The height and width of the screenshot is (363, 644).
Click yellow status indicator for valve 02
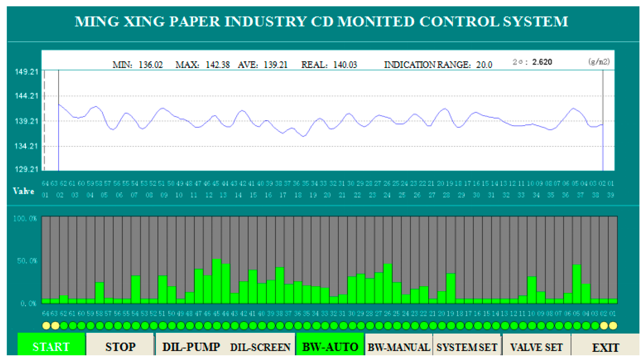[x=604, y=326]
